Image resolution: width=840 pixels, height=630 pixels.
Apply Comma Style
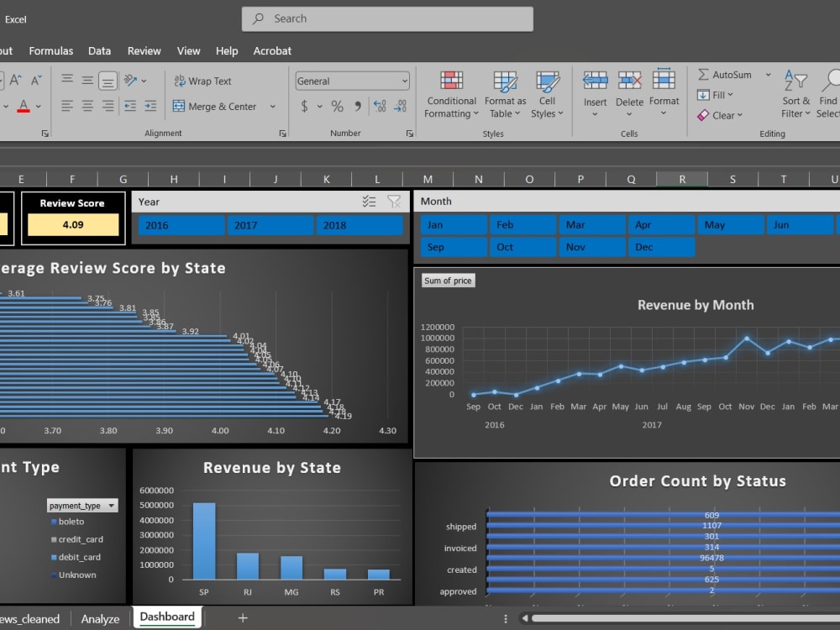tap(357, 106)
